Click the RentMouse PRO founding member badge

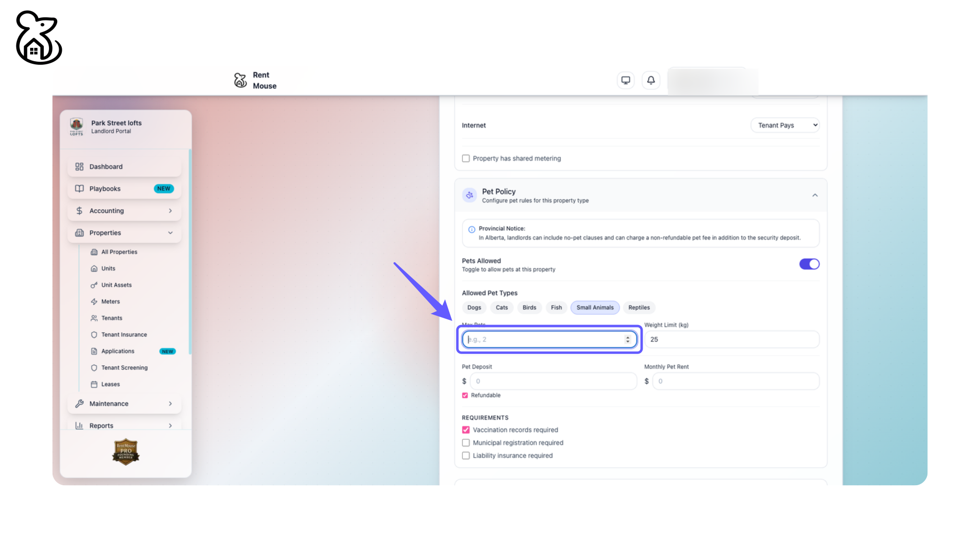click(x=126, y=452)
